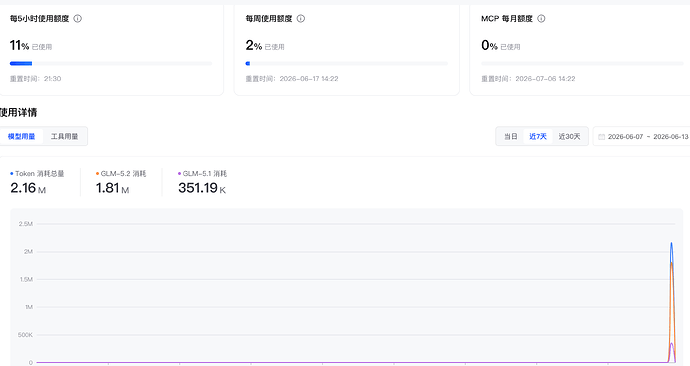Select 近30天 time range
Viewport: 690px width, 366px height.
569,136
